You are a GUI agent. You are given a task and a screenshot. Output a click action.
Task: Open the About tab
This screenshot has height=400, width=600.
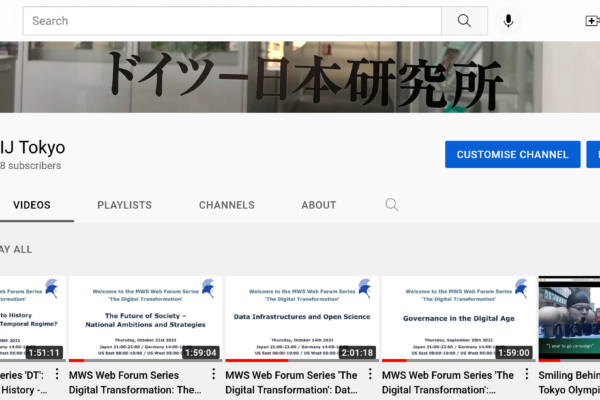318,205
